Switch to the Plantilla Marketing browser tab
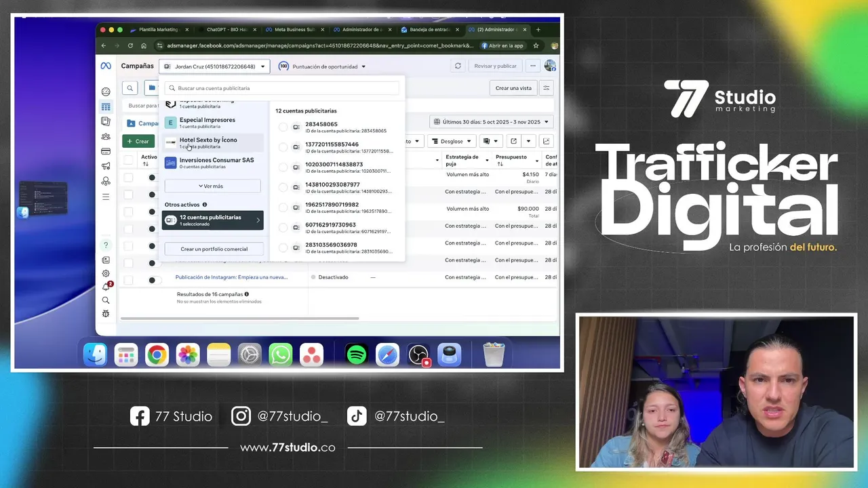The height and width of the screenshot is (488, 868). [159, 30]
